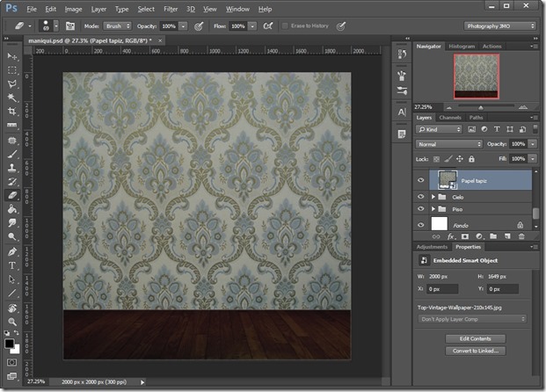
Task: Click the Papel tapiz layer thumbnail
Action: pos(448,180)
